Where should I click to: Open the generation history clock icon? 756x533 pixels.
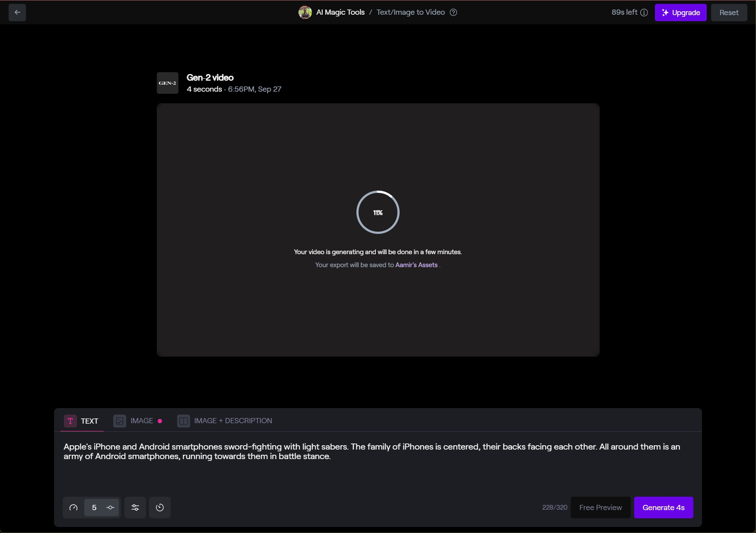coord(160,507)
